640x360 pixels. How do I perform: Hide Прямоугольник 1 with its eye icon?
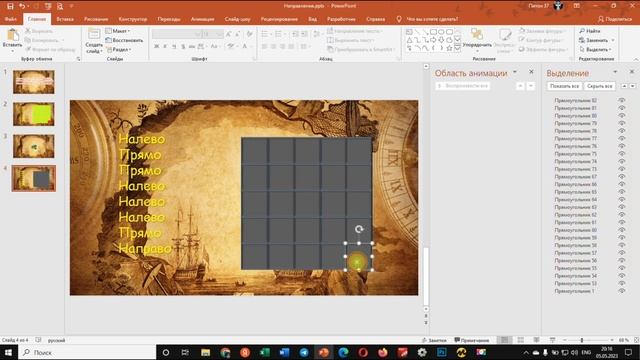pos(622,291)
